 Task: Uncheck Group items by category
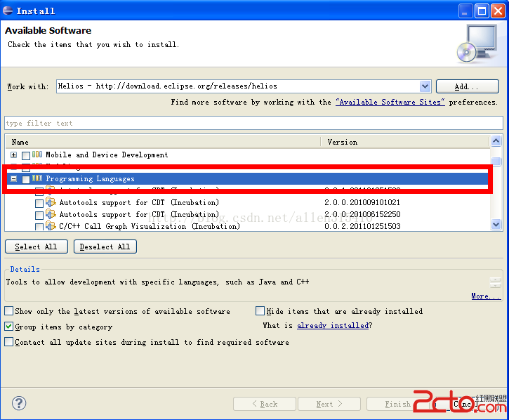(8, 326)
